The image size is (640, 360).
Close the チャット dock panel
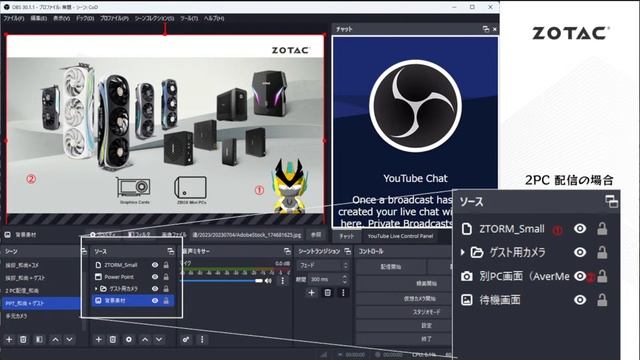495,29
